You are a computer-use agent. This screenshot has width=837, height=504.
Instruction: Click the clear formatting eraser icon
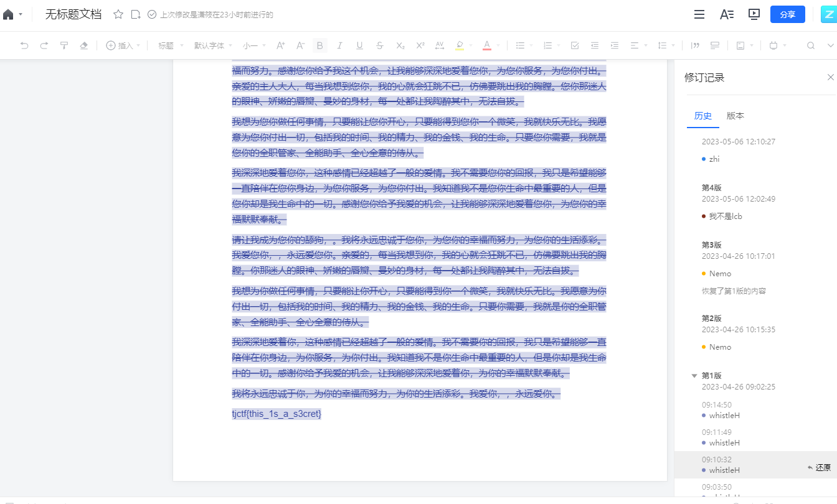tap(84, 45)
